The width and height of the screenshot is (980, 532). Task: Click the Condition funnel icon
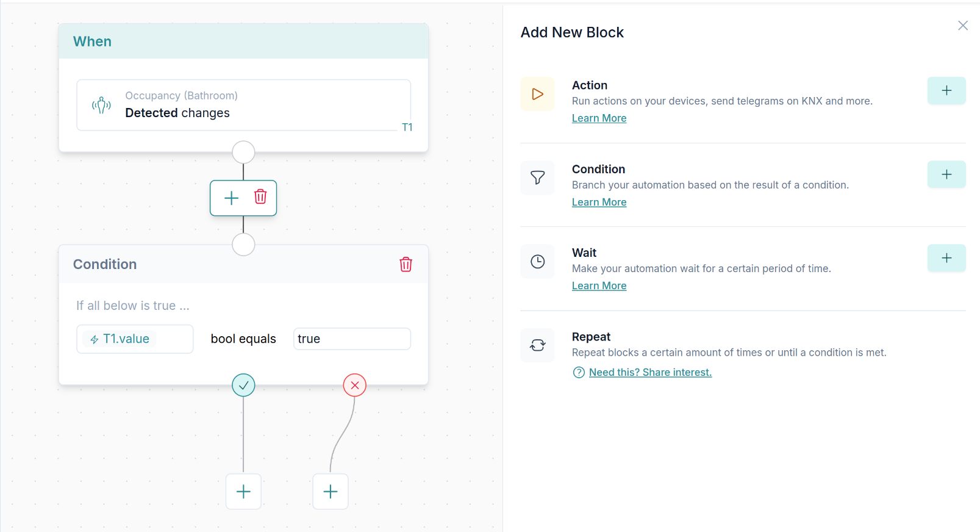coord(537,178)
